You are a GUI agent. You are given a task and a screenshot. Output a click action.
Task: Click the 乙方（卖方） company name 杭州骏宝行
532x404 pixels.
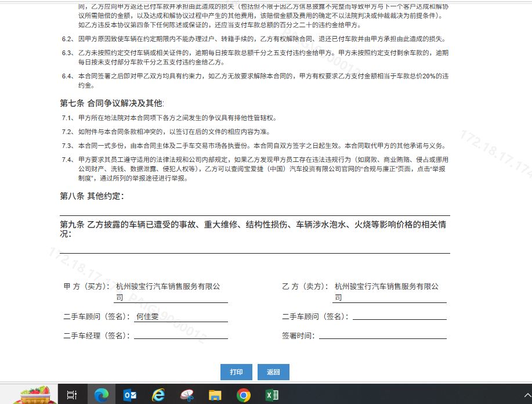(387, 291)
